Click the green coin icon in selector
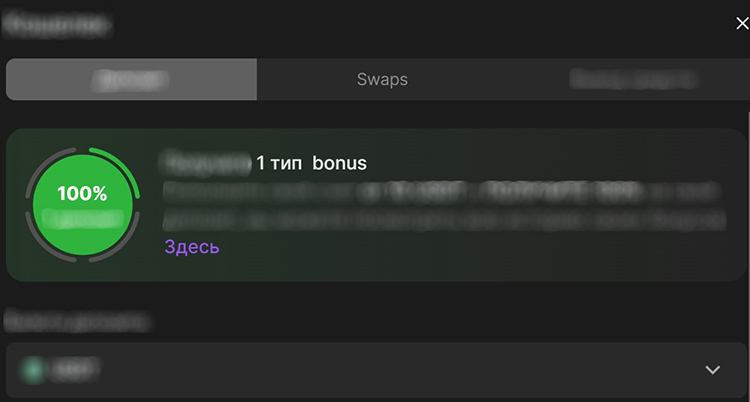 (x=35, y=371)
